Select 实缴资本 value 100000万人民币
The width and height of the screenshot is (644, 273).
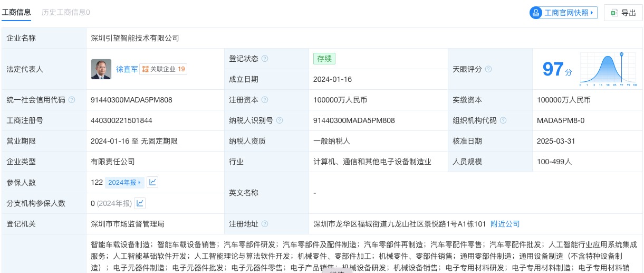[564, 100]
